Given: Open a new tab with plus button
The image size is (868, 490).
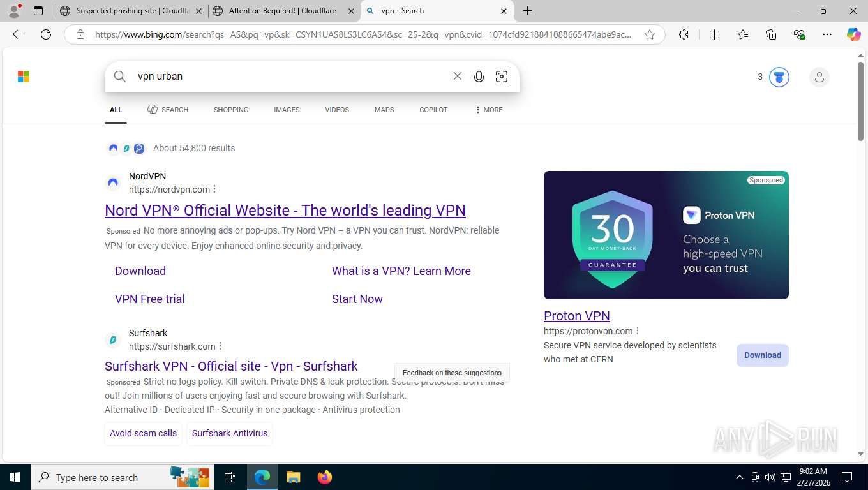Looking at the screenshot, I should [x=527, y=11].
